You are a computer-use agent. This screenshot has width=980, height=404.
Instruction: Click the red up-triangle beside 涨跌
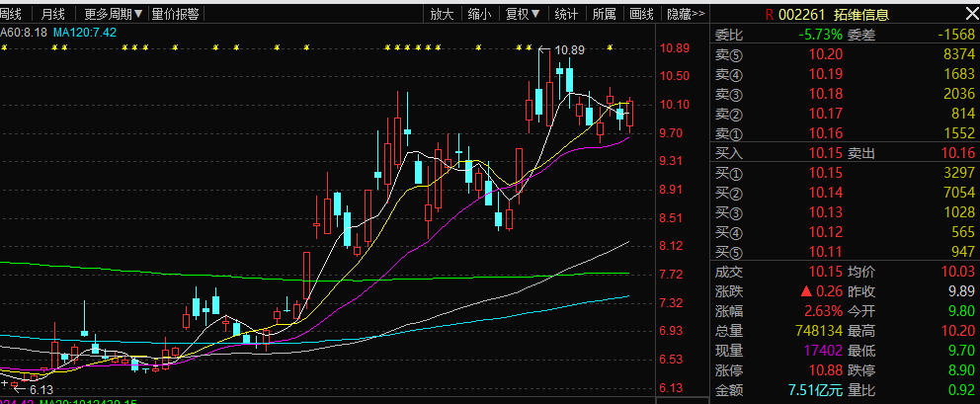pos(805,290)
